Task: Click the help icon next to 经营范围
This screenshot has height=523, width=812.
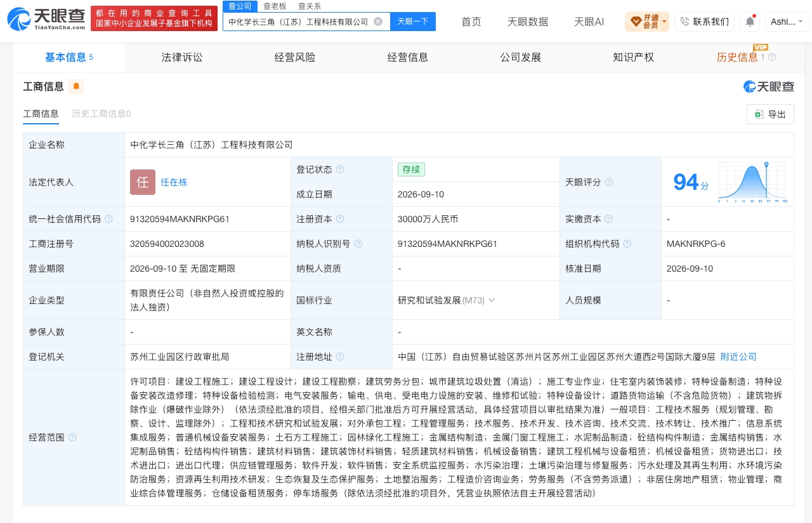Action: coord(72,437)
